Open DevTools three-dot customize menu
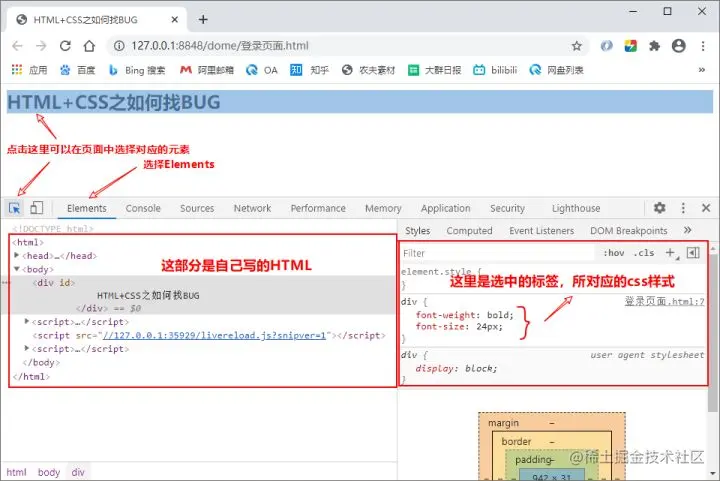 (683, 208)
